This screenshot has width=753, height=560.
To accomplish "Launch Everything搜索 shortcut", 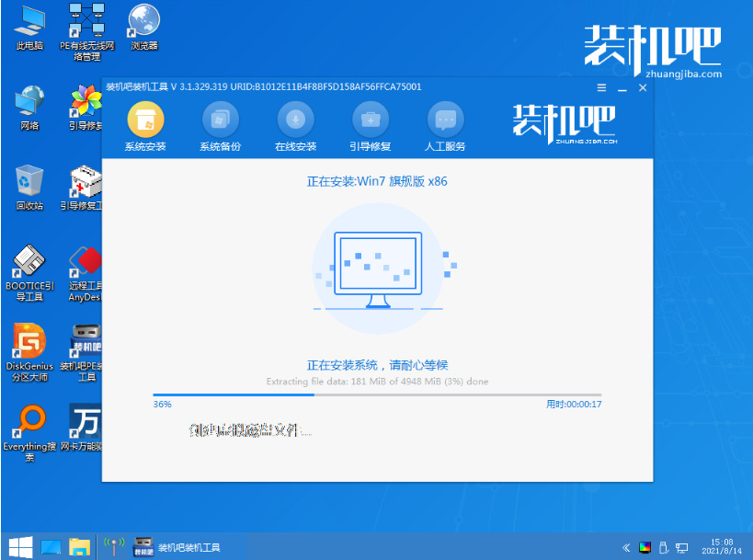I will coord(29,433).
